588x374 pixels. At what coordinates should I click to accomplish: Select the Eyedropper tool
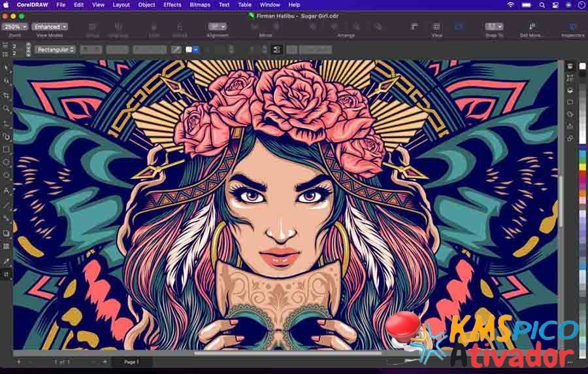click(x=7, y=261)
